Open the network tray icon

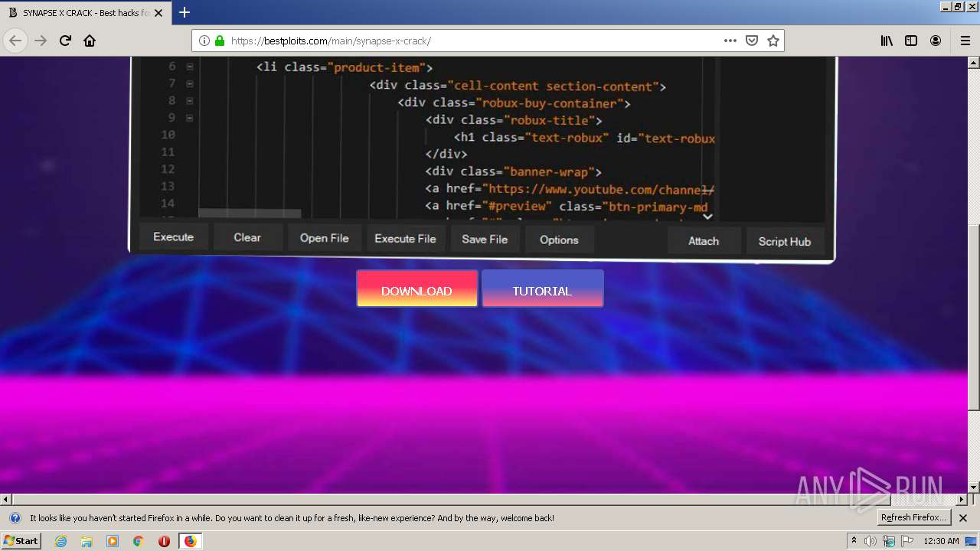tap(889, 541)
